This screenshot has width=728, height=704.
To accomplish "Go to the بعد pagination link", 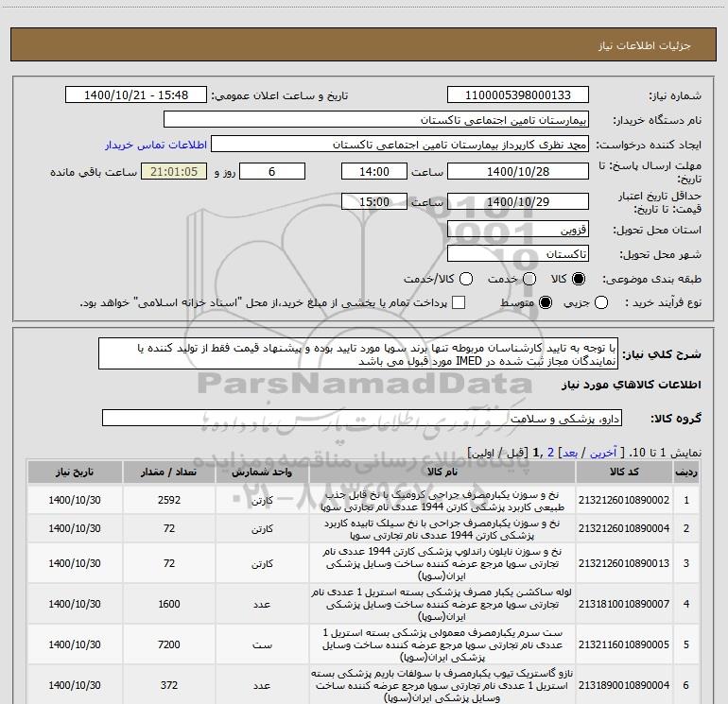I will [x=570, y=453].
